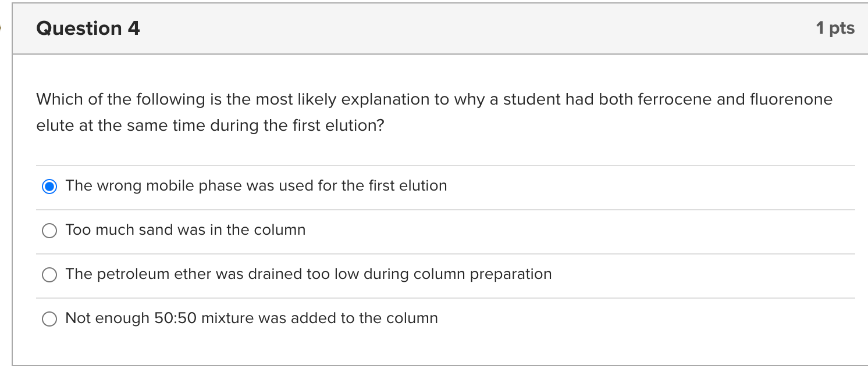Choose the 'Too much sand' radio button

[x=49, y=231]
